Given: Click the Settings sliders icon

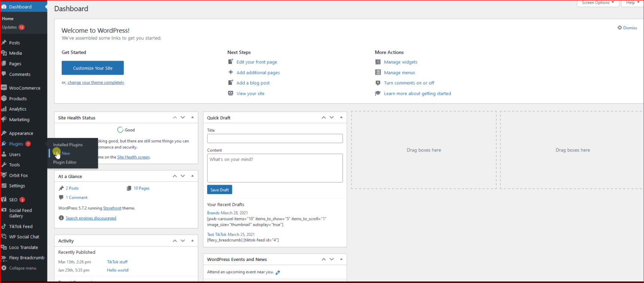Looking at the screenshot, I should click(x=4, y=185).
